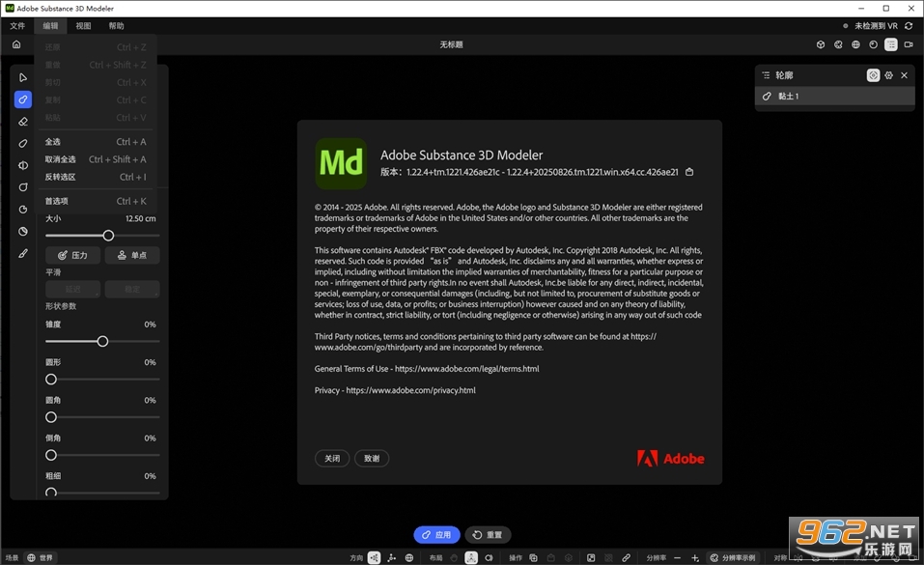Click the 重置 reset button

488,535
